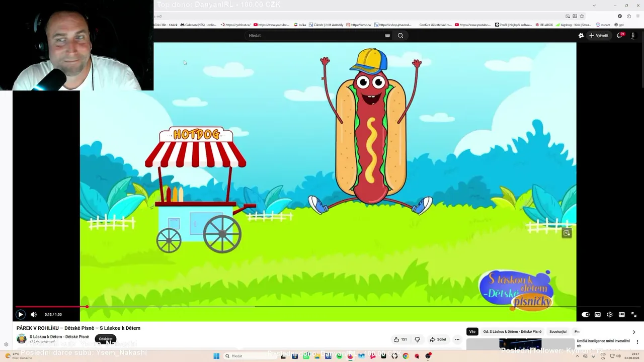This screenshot has height=362, width=644.
Task: Open the YouTube account avatar menu
Action: 633,36
